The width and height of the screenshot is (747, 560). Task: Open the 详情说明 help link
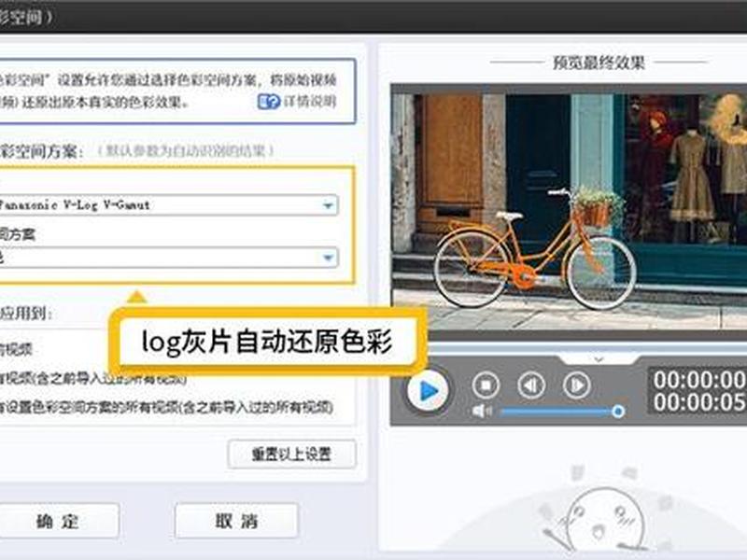click(x=297, y=102)
